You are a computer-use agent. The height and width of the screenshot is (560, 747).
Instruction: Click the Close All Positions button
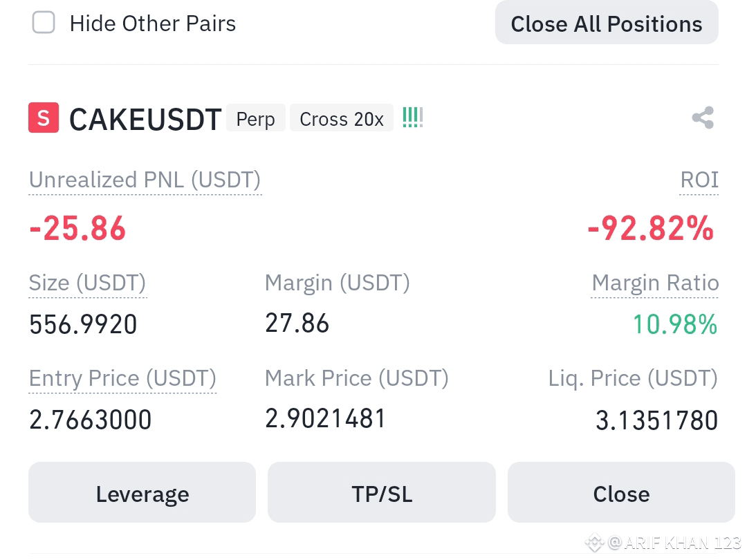(x=607, y=23)
